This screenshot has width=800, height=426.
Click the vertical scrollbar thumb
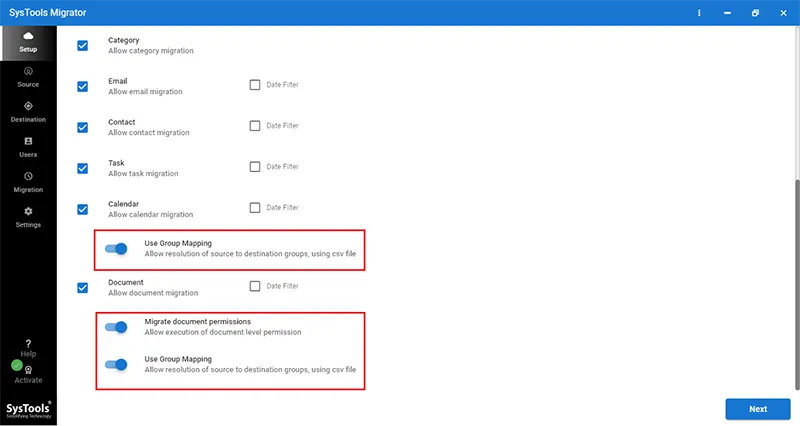click(797, 285)
